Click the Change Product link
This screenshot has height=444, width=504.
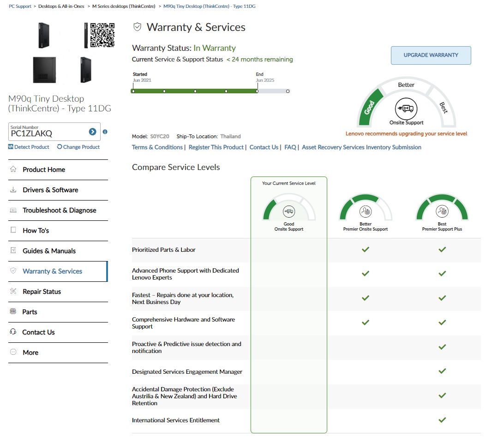click(x=78, y=147)
